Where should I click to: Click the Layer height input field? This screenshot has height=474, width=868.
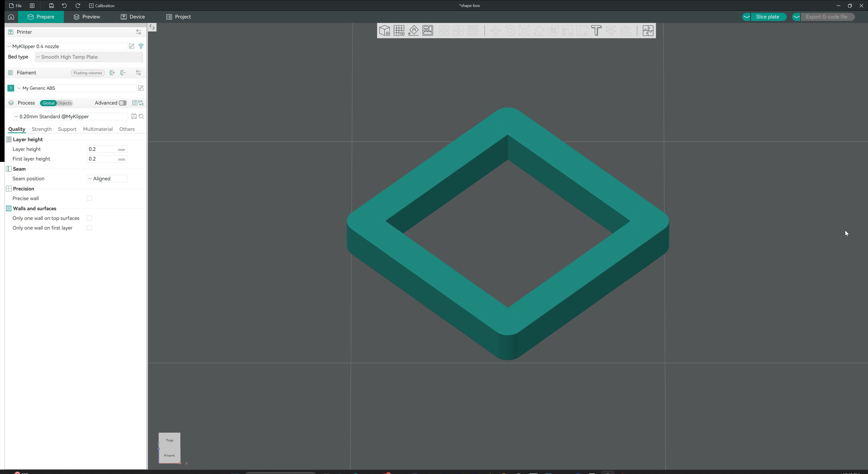click(101, 149)
